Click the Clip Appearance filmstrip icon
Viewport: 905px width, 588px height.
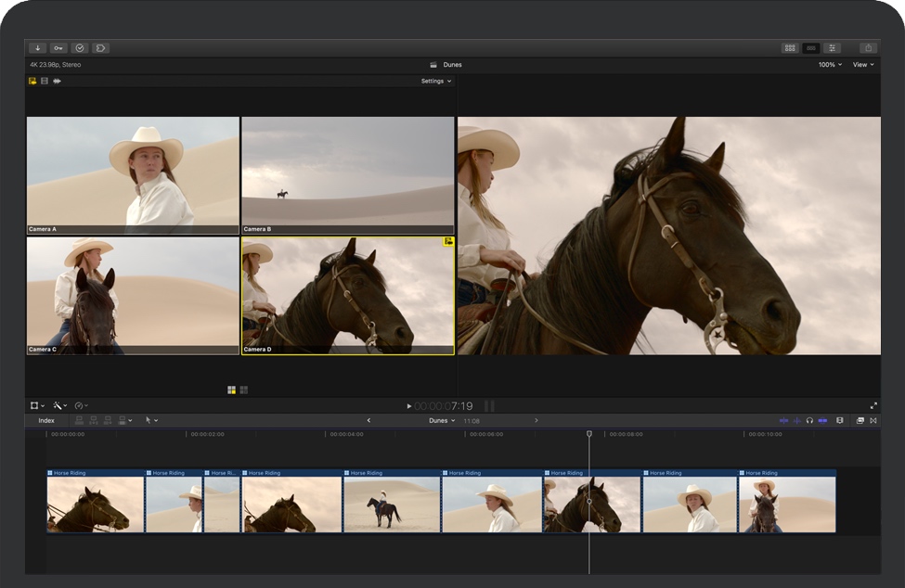(840, 420)
